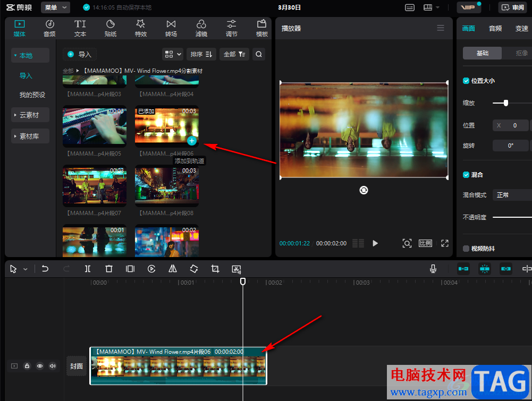Click the 旋转 rotation value field

coord(510,146)
